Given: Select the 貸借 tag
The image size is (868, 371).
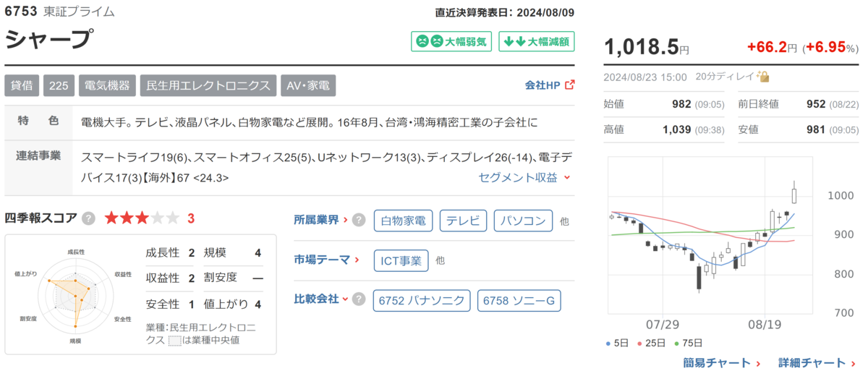Looking at the screenshot, I should (x=22, y=85).
